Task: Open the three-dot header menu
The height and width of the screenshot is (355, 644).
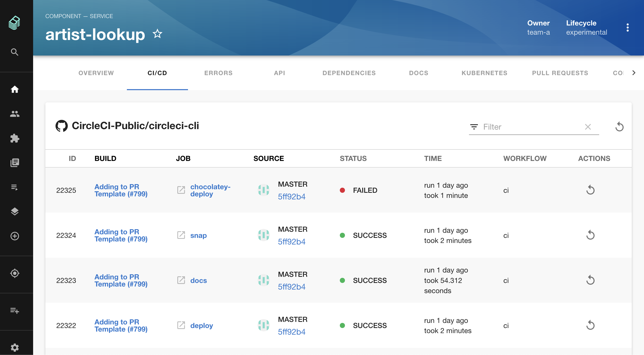Action: [627, 28]
